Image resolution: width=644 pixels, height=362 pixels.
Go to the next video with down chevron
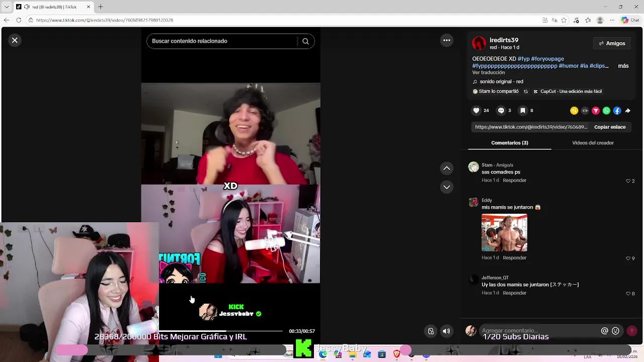click(x=446, y=187)
